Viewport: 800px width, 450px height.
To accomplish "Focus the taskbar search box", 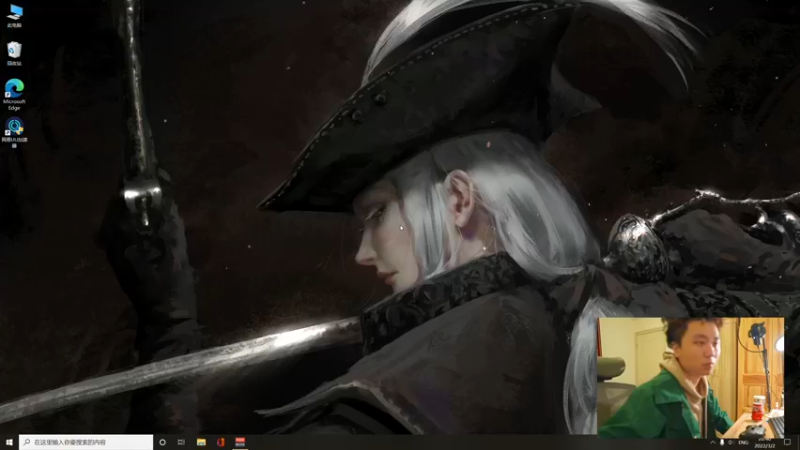I will click(86, 442).
